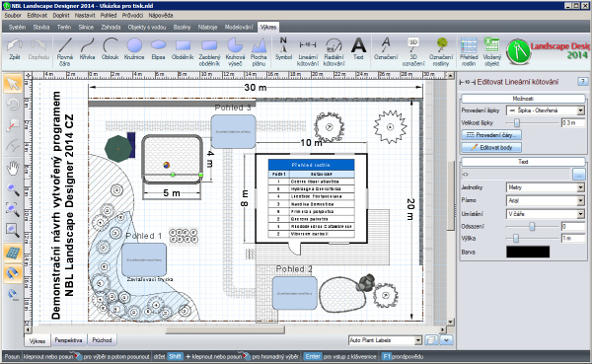Select the Lineární kótování dimension tool

308,51
